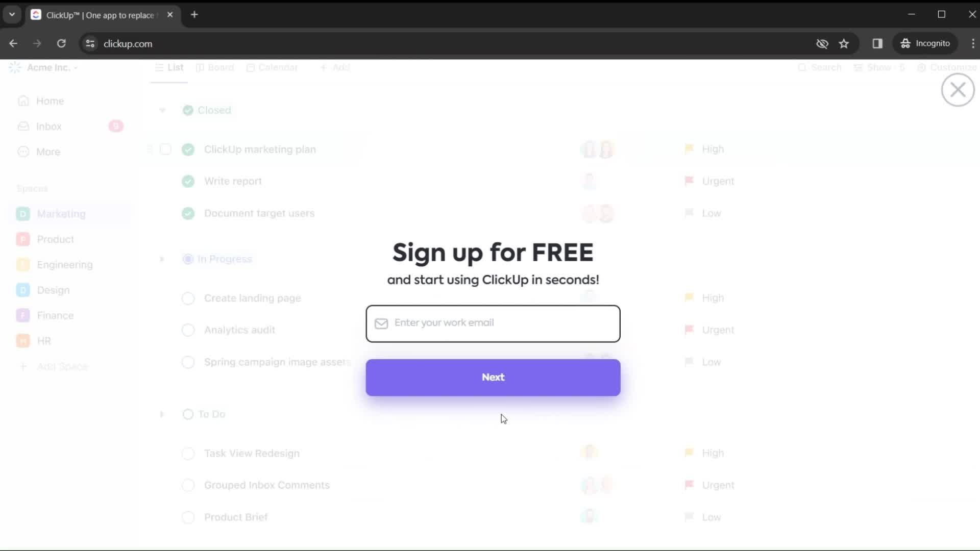The height and width of the screenshot is (551, 980).
Task: Expand the Closed tasks group
Action: pos(161,110)
